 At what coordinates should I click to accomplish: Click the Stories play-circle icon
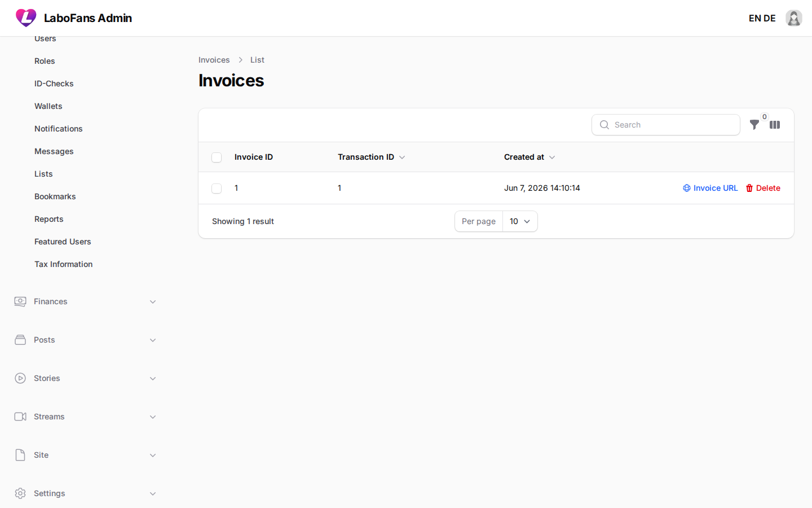[x=20, y=378]
